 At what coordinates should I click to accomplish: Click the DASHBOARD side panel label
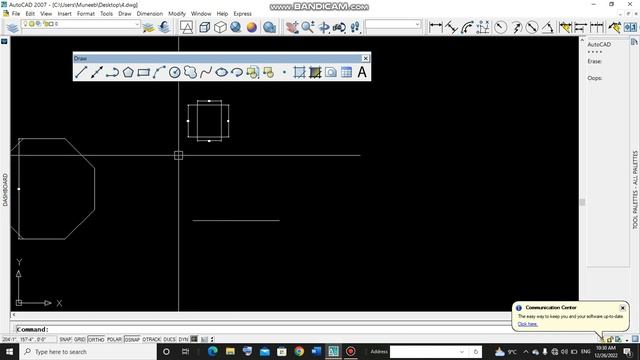[x=5, y=189]
